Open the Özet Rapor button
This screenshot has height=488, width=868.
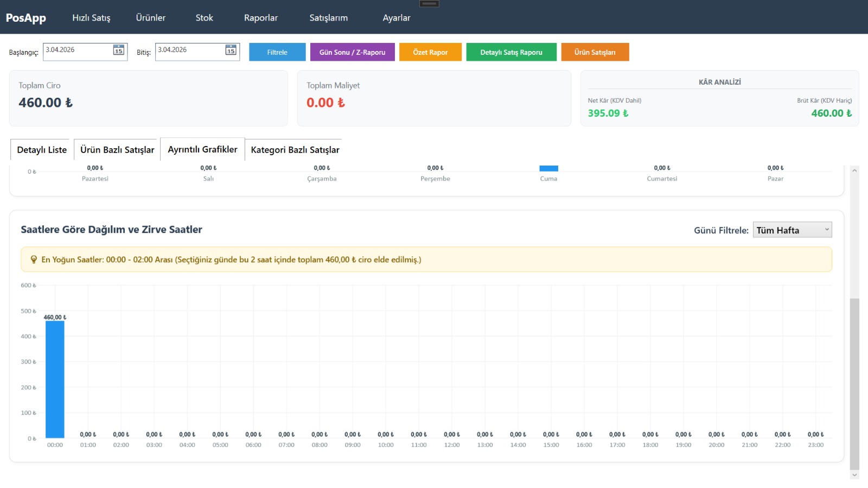coord(430,52)
